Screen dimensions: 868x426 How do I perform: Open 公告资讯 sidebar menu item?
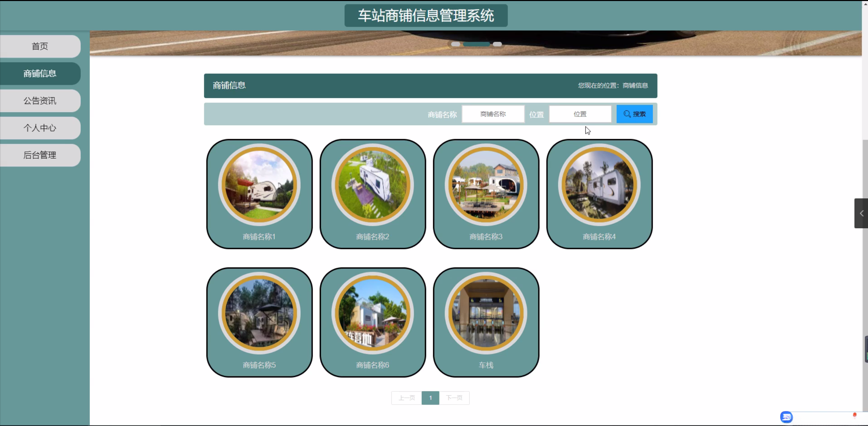(40, 101)
